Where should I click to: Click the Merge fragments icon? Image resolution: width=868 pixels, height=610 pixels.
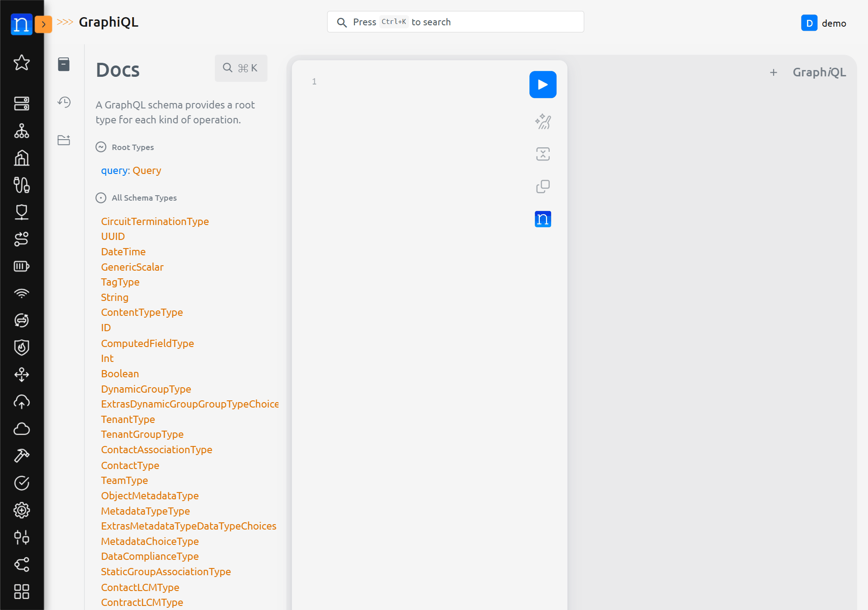pos(542,154)
